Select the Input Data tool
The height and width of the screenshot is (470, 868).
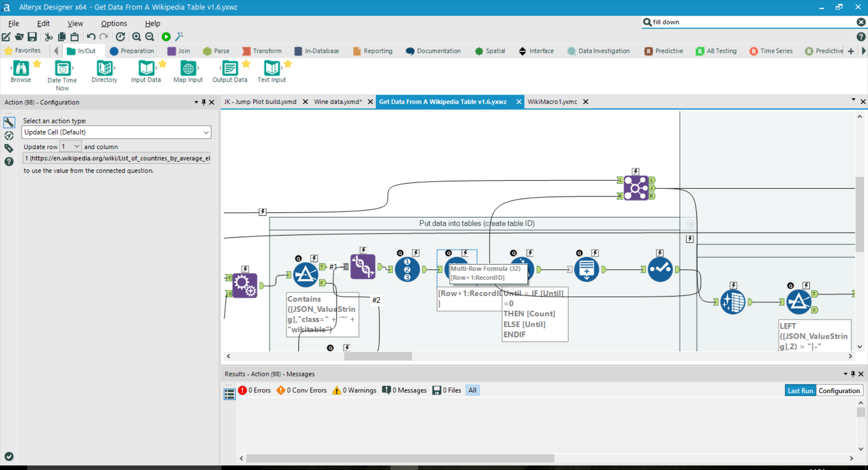[146, 69]
